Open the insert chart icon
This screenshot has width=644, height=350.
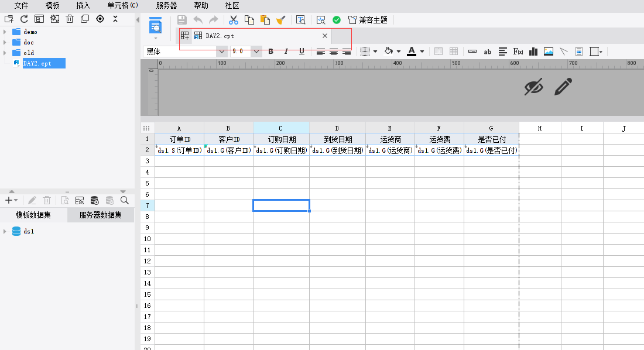point(533,52)
